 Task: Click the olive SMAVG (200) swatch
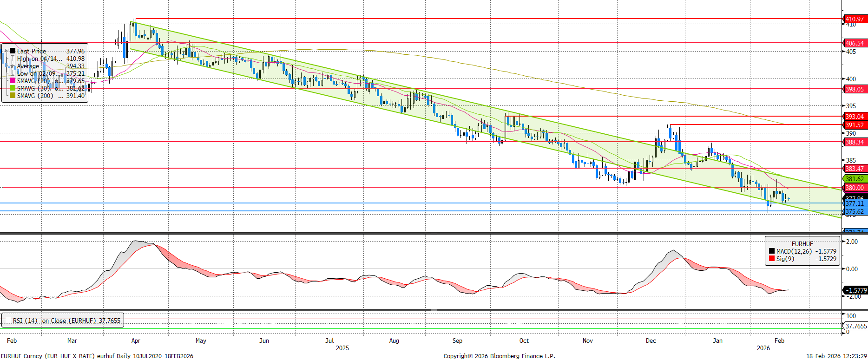[x=13, y=96]
